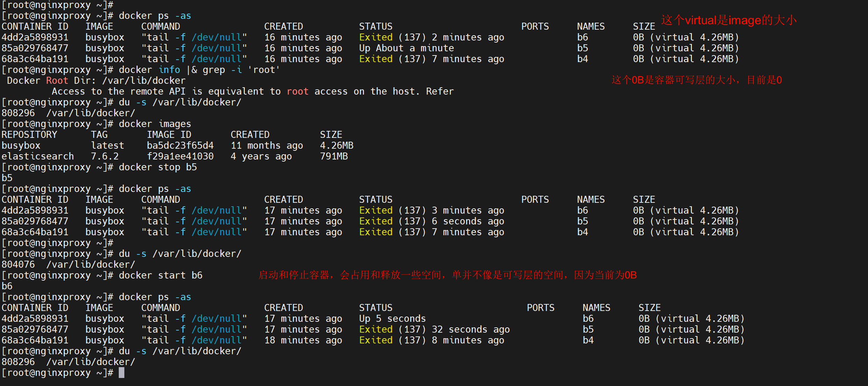Click the terminal cursor block at the prompt
The height and width of the screenshot is (386, 868).
coord(122,373)
